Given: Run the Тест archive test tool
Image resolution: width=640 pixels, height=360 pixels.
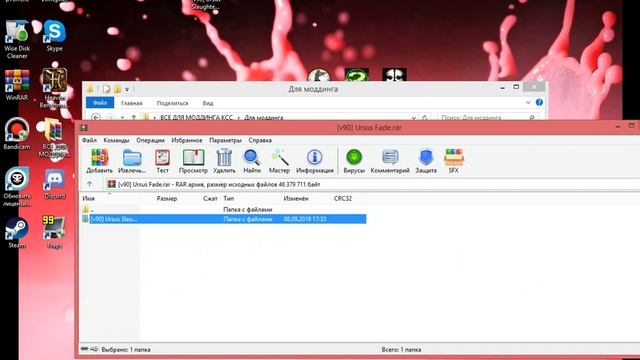Looking at the screenshot, I should (x=162, y=161).
